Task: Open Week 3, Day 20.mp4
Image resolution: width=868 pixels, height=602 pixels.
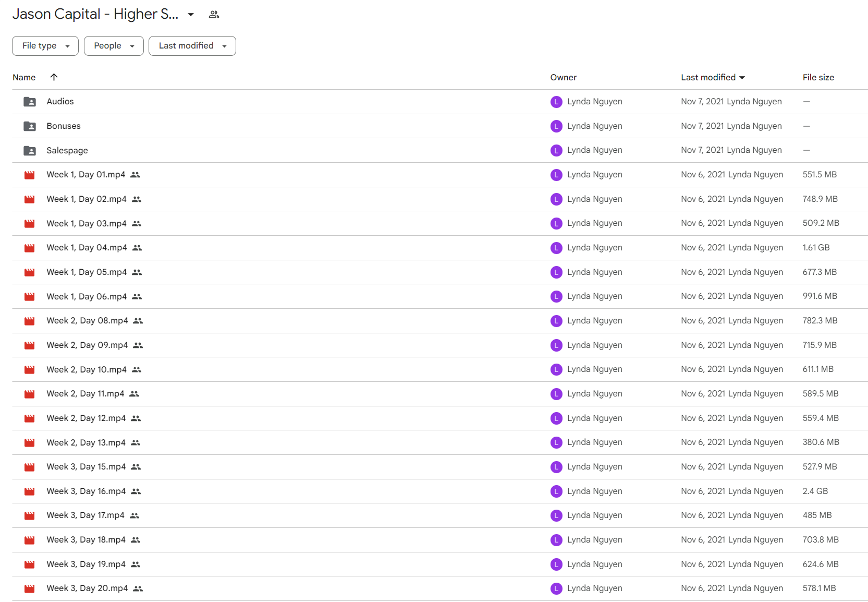Action: pos(87,588)
